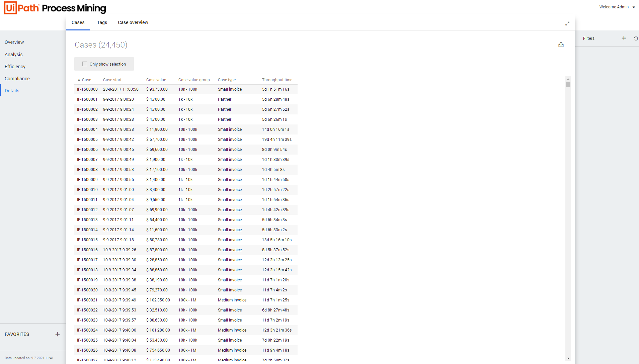The height and width of the screenshot is (364, 639).
Task: Click the scrollbar down arrow
Action: tap(568, 358)
